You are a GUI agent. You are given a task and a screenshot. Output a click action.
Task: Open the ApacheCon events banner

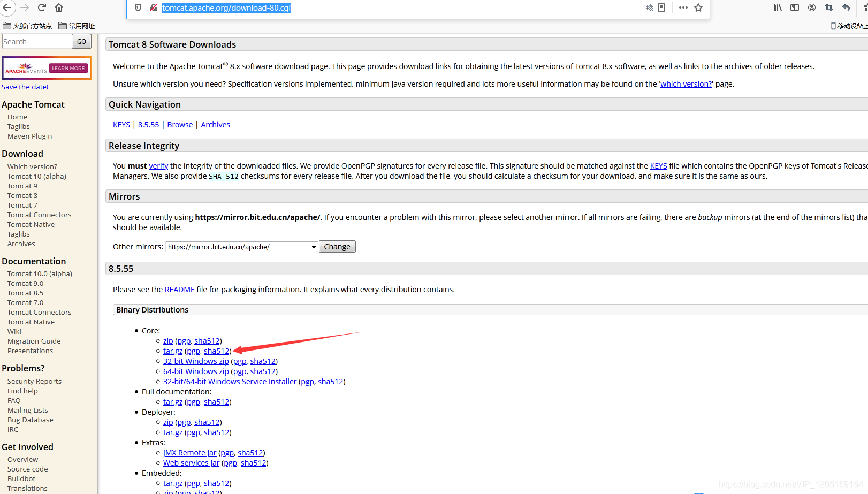coord(47,68)
